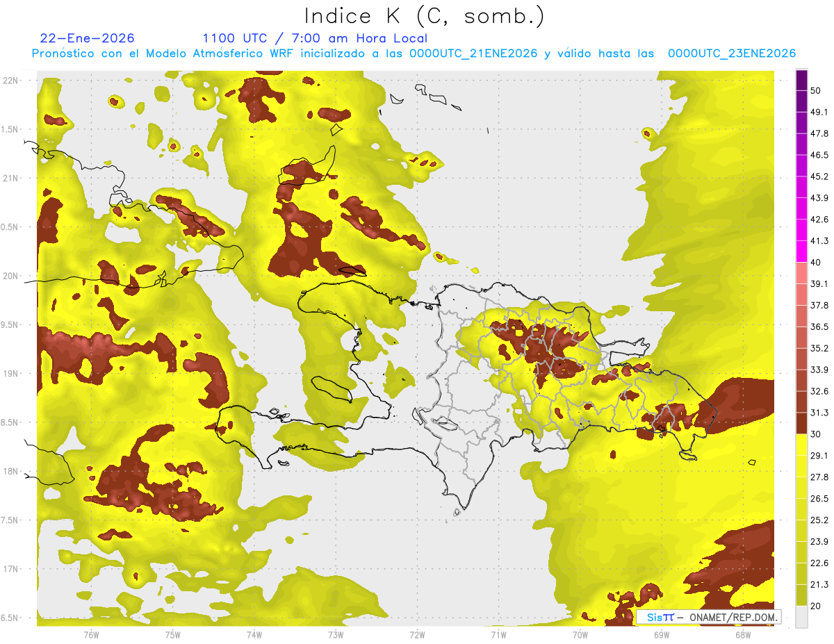
Task: Click the colorbar value "29.1"
Action: pos(819,456)
